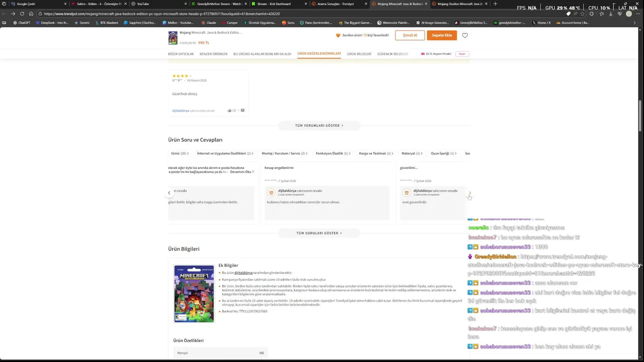Switch to 'GÜVENLİK BİLGİLERİ' tab
644x362 pixels.
(x=392, y=54)
